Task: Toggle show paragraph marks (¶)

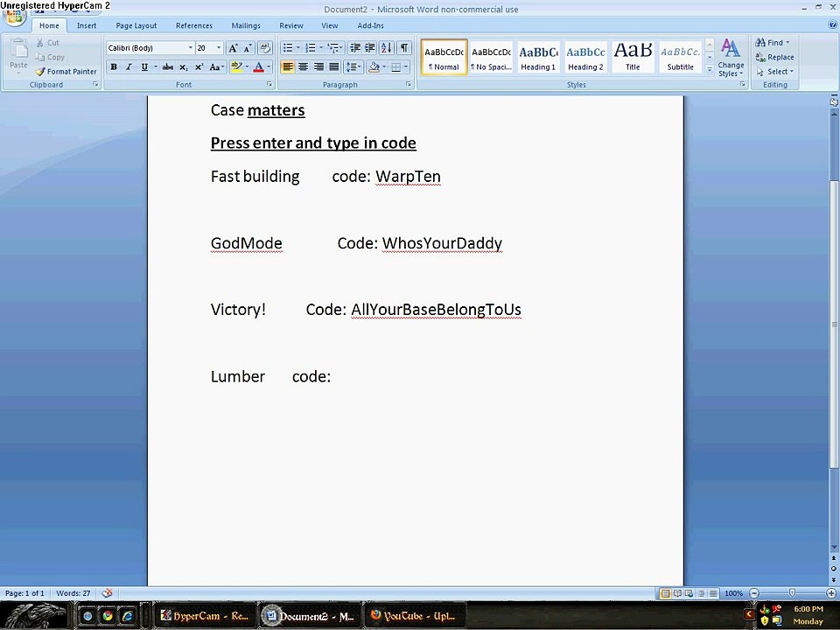Action: 404,48
